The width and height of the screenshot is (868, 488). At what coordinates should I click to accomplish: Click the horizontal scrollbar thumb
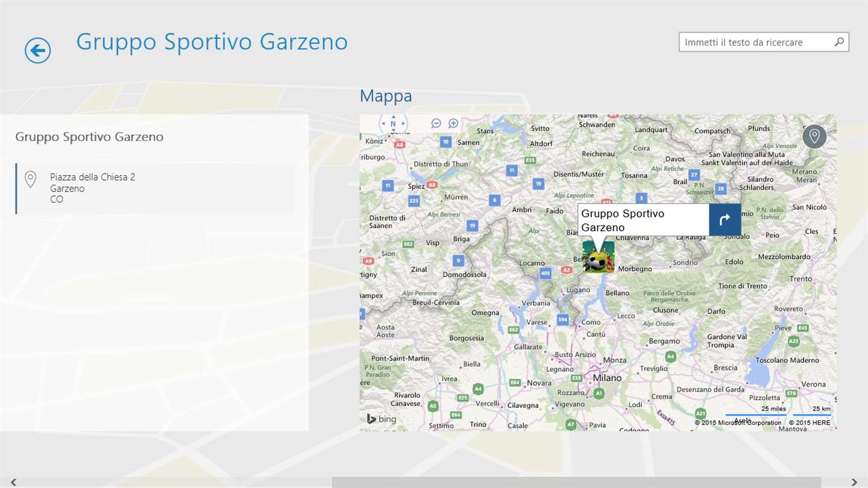point(576,483)
